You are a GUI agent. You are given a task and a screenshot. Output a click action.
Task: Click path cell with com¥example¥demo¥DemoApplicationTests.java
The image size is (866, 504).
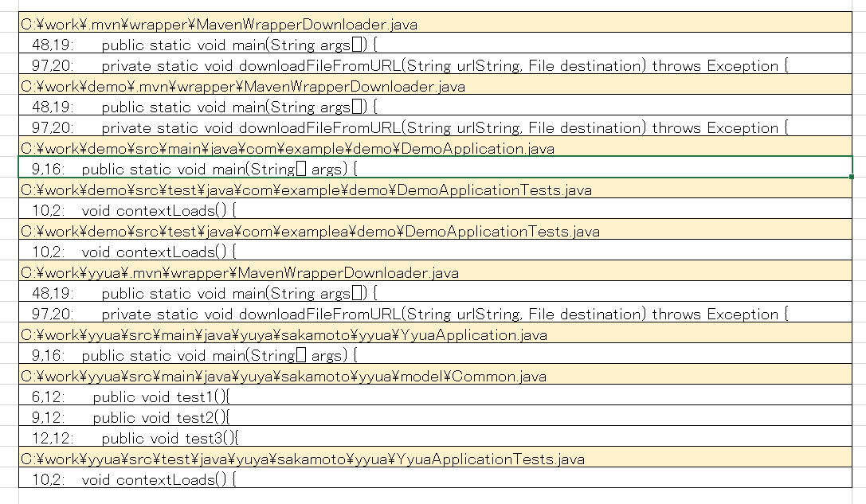(x=435, y=188)
